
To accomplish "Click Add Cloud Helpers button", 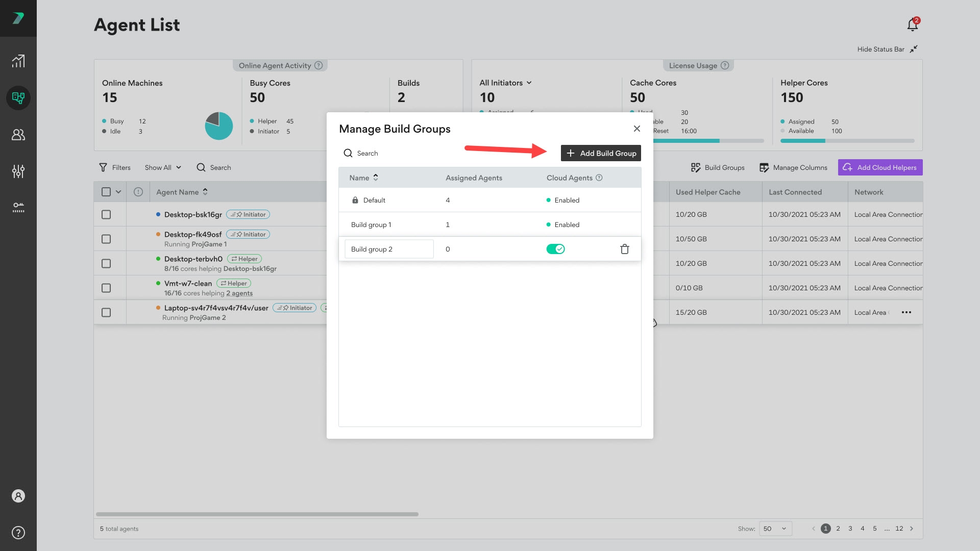I will [x=880, y=167].
